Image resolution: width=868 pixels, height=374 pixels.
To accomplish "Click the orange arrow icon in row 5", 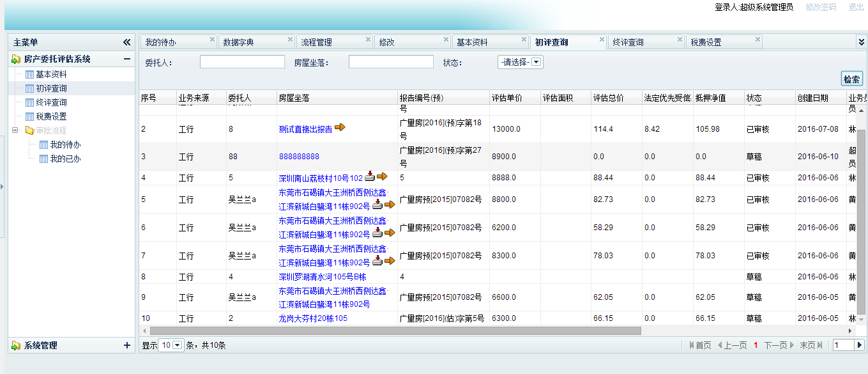I will click(x=390, y=205).
